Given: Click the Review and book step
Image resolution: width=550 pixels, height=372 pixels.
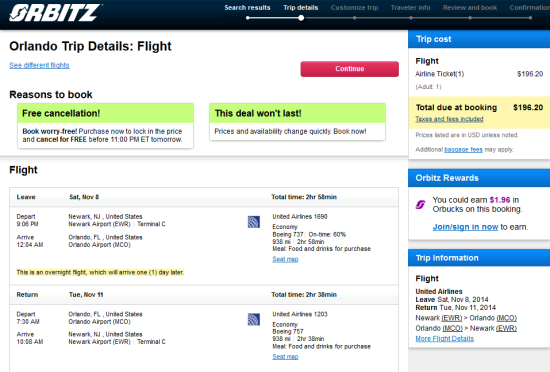Looking at the screenshot, I should tap(470, 8).
